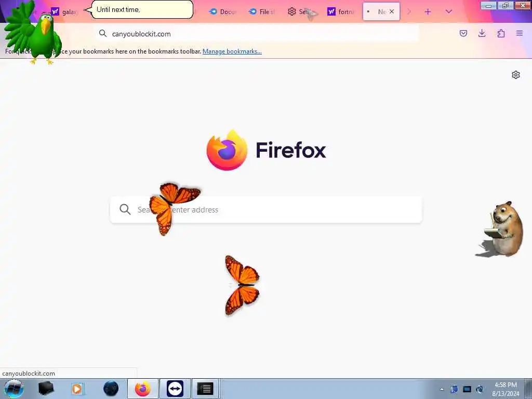The image size is (532, 399).
Task: Show hidden system tray icons
Action: coord(442,389)
